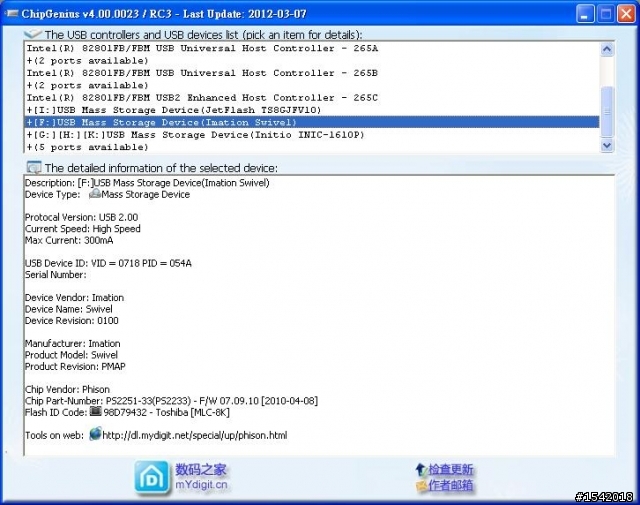Click the Chip Part-Number PS2251-33 line
The width and height of the screenshot is (640, 505).
171,401
